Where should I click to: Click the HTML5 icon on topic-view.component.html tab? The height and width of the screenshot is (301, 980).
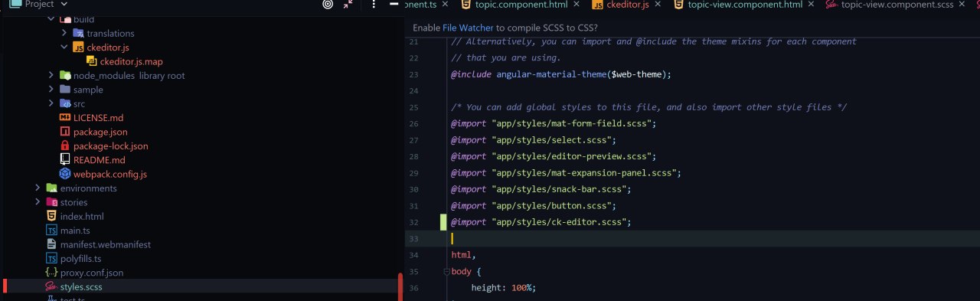point(678,5)
